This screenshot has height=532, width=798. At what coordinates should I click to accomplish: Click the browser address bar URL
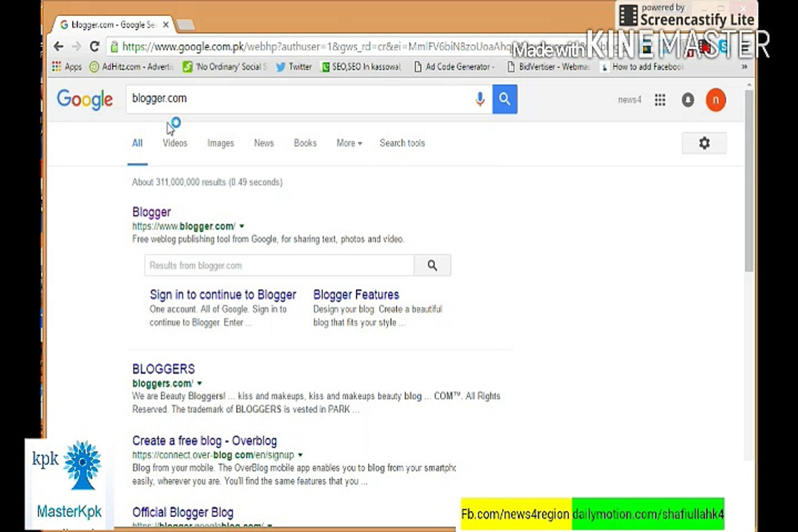click(x=315, y=47)
